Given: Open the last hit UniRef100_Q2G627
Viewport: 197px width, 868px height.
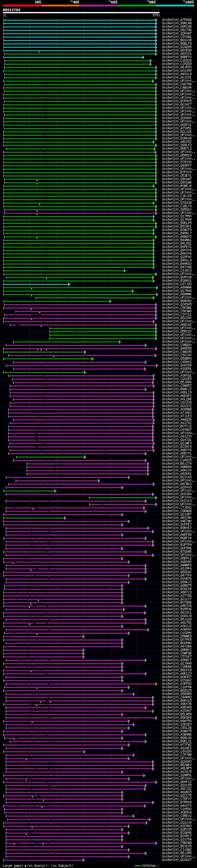Looking at the screenshot, I should pyautogui.click(x=177, y=860).
